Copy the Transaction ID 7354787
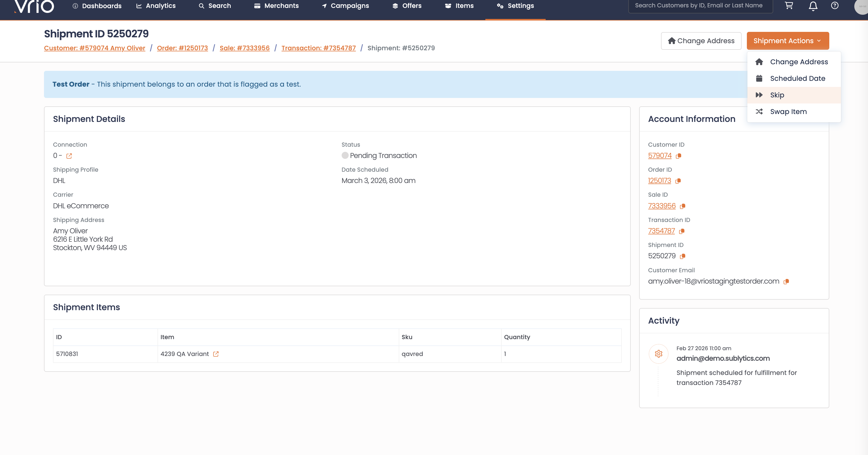The width and height of the screenshot is (868, 455). (x=682, y=231)
